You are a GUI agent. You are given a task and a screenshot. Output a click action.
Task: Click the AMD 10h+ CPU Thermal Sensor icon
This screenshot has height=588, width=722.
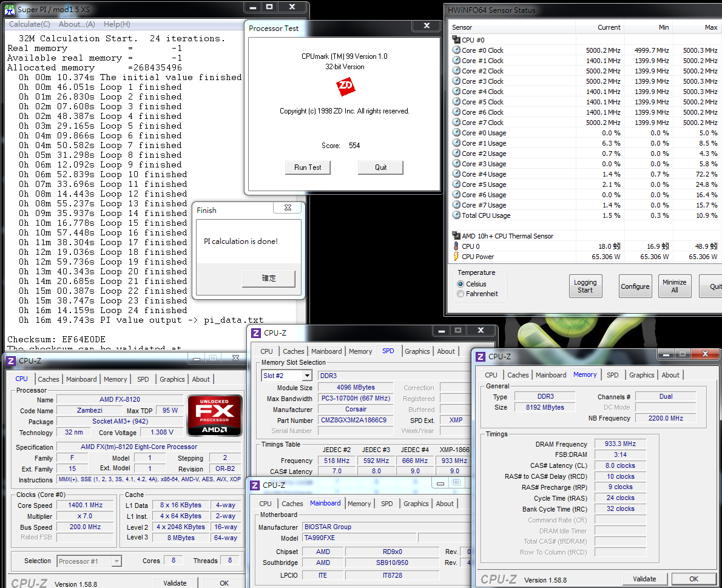tap(456, 236)
